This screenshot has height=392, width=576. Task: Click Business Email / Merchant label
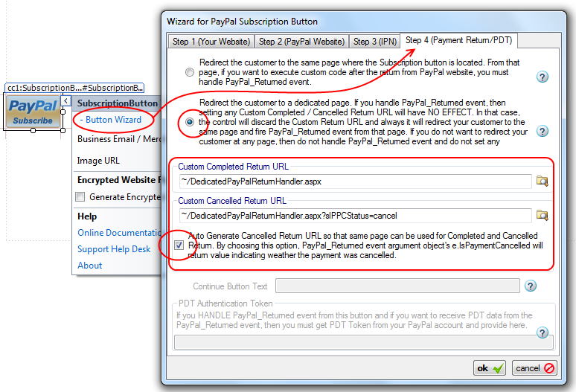click(x=119, y=139)
